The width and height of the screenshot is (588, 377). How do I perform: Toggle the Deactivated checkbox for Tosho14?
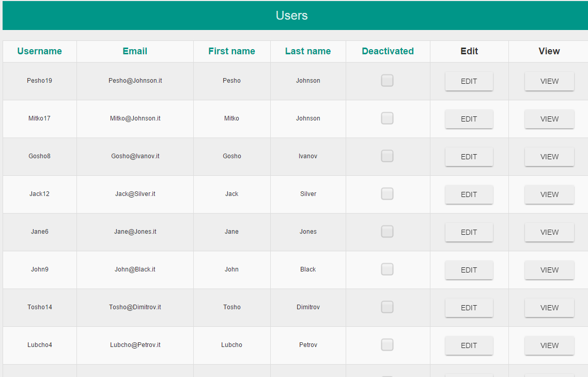tap(387, 307)
